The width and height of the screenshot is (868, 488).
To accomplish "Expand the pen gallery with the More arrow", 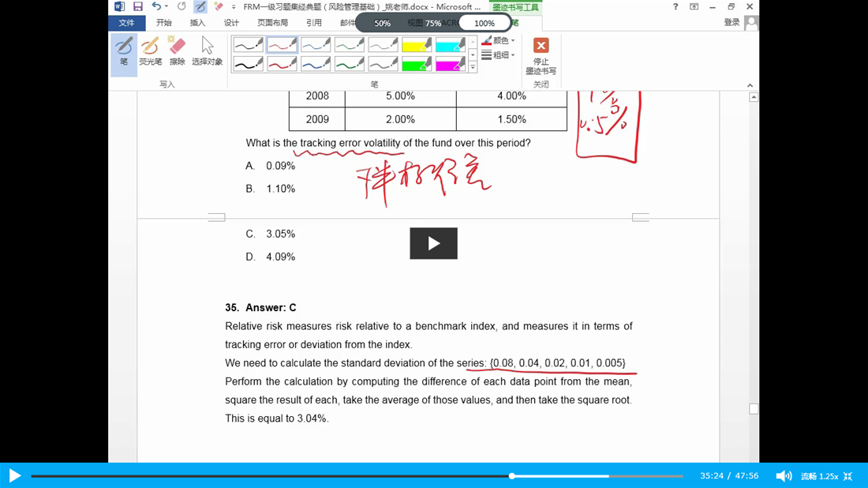I will [473, 67].
